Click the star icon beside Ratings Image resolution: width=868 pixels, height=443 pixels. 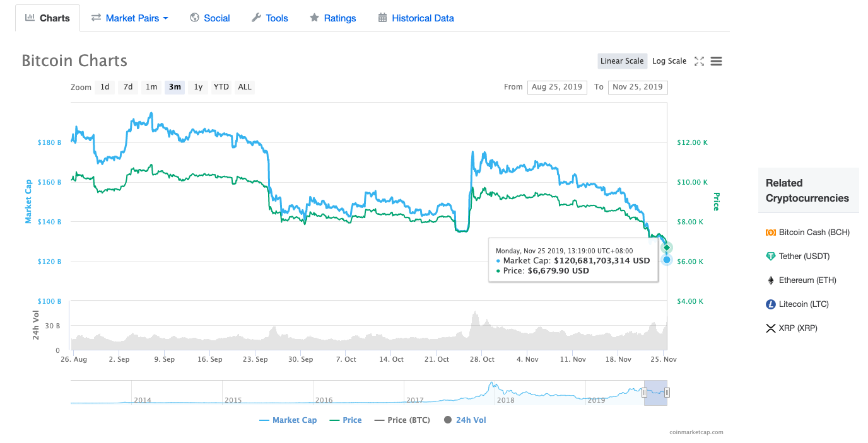(314, 18)
